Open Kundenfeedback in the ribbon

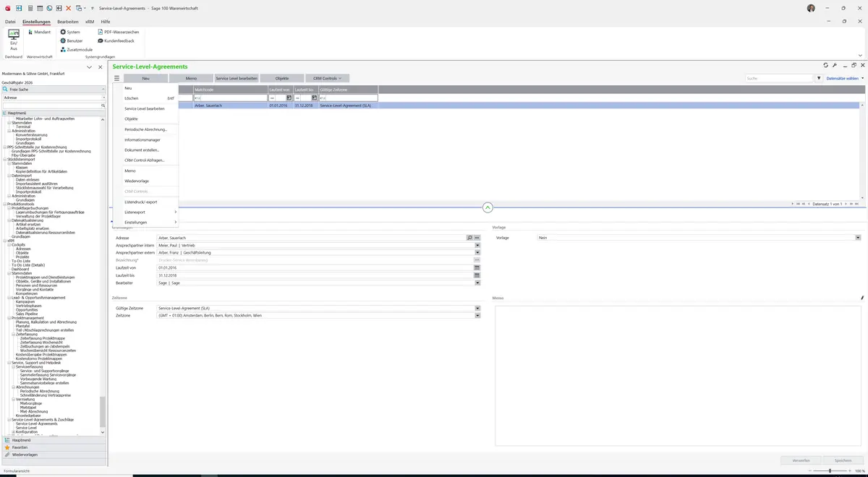point(116,41)
